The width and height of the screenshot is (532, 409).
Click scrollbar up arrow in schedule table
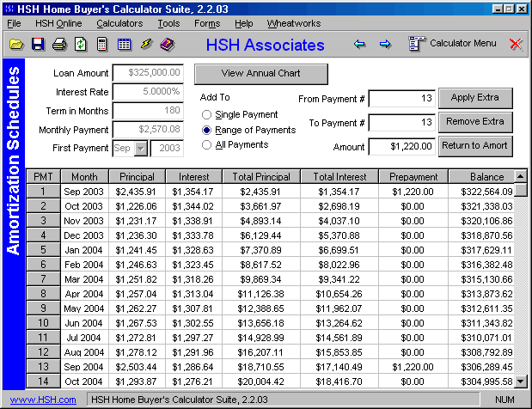[x=520, y=176]
